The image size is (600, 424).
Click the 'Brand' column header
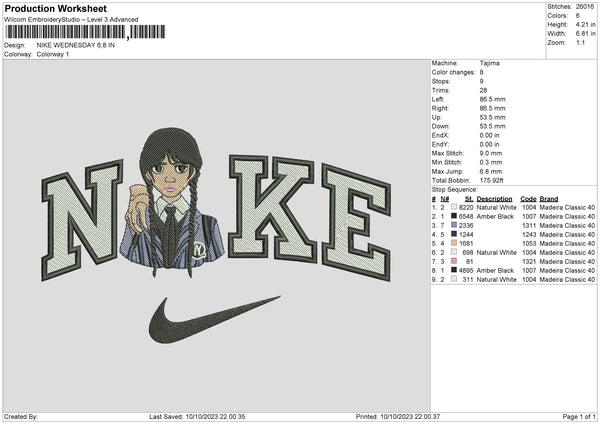pyautogui.click(x=549, y=199)
